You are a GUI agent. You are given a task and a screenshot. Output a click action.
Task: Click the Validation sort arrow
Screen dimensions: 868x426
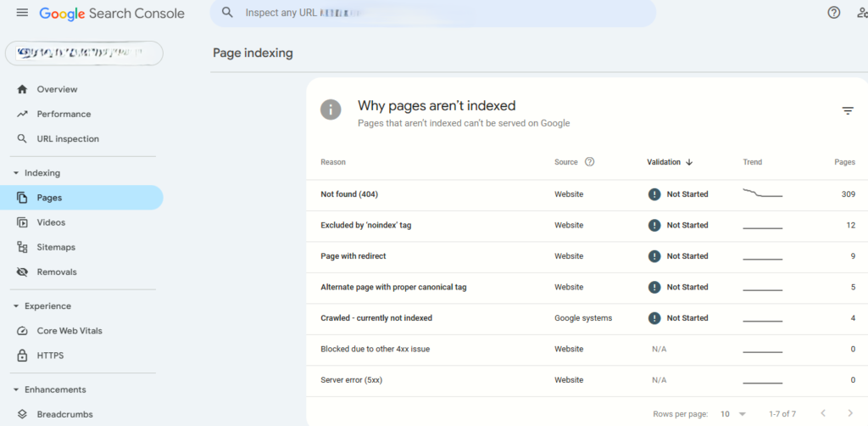(x=689, y=162)
